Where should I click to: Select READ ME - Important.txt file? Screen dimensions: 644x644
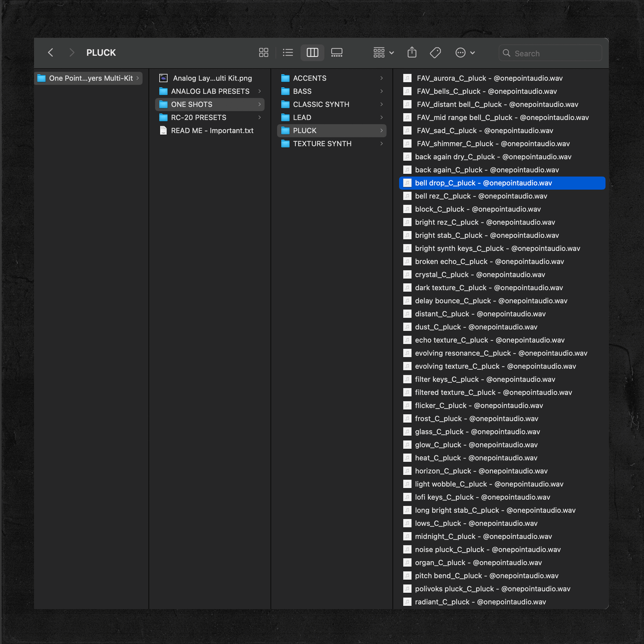pyautogui.click(x=212, y=131)
